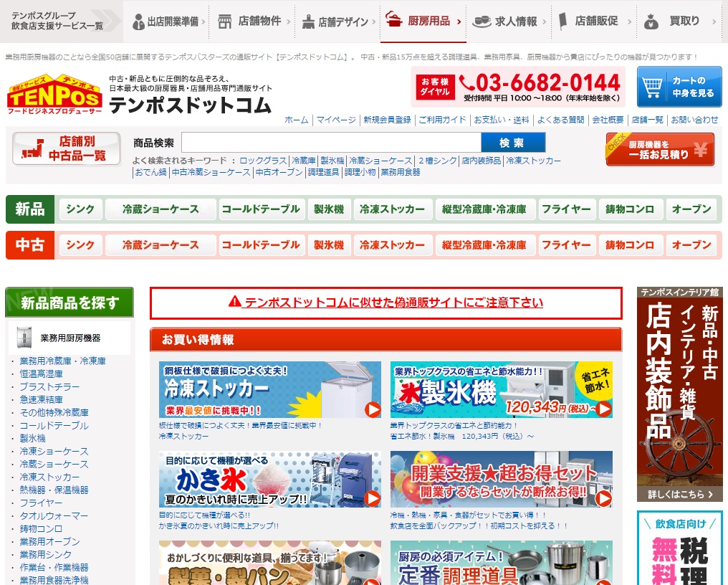The width and height of the screenshot is (728, 585).
Task: Open the 店舗別中古品一覧 button
Action: click(x=67, y=148)
